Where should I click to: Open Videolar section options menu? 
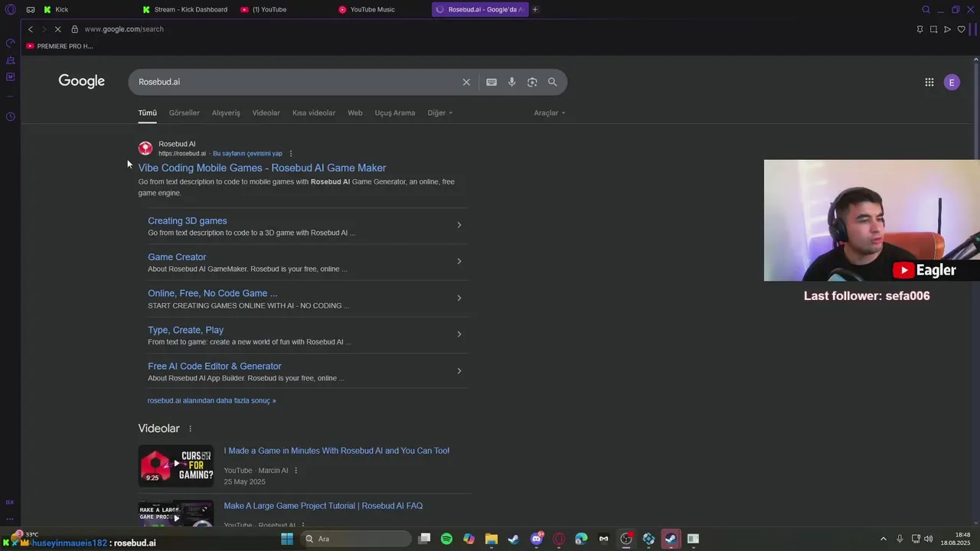(191, 429)
